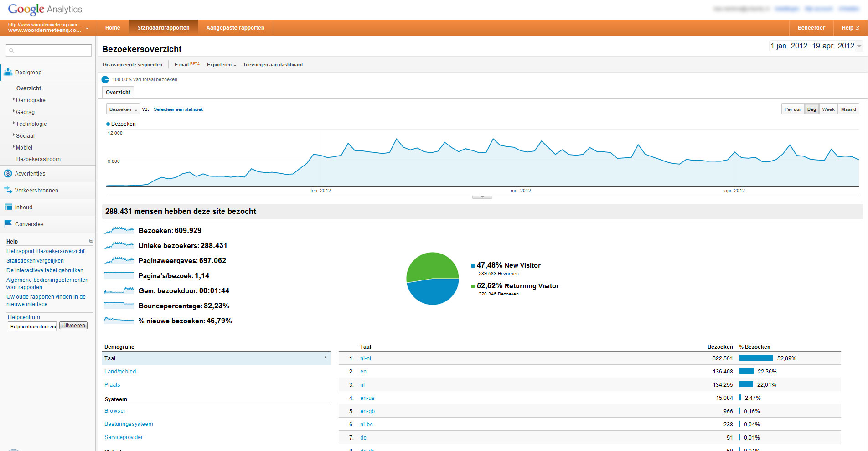Click the green Returning Visitor legend swatch
This screenshot has width=868, height=451.
point(473,286)
